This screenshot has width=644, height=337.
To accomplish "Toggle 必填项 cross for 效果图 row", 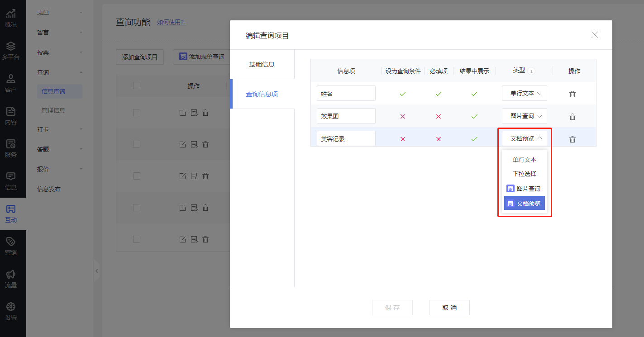I will tap(438, 116).
